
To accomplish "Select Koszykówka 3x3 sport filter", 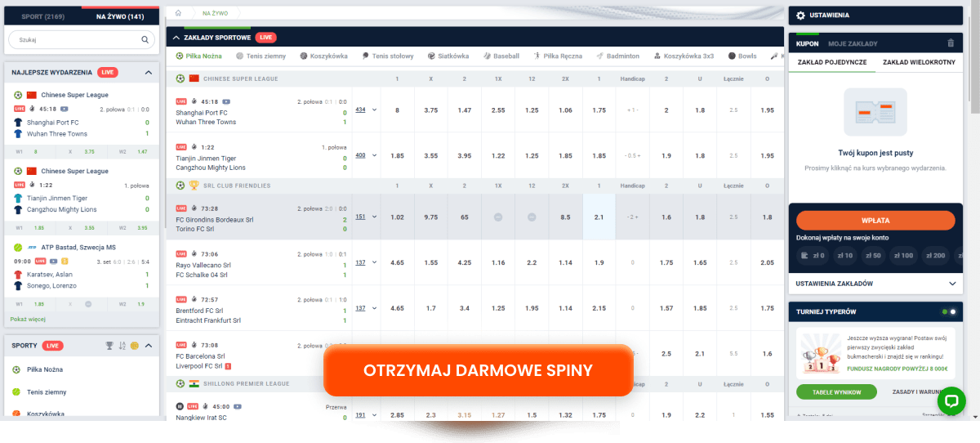I will (x=684, y=56).
